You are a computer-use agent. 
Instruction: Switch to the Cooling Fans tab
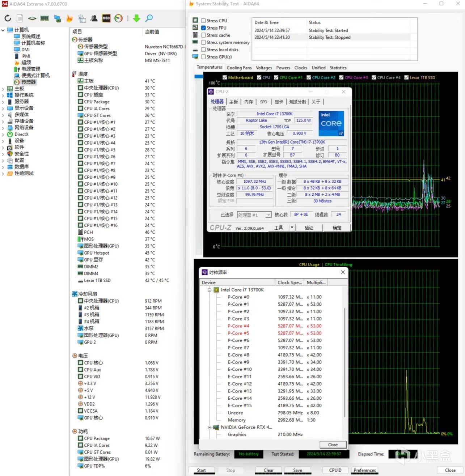pyautogui.click(x=239, y=68)
